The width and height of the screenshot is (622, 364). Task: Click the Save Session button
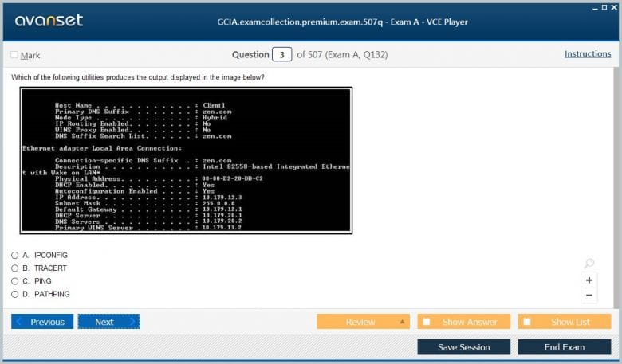coord(464,347)
